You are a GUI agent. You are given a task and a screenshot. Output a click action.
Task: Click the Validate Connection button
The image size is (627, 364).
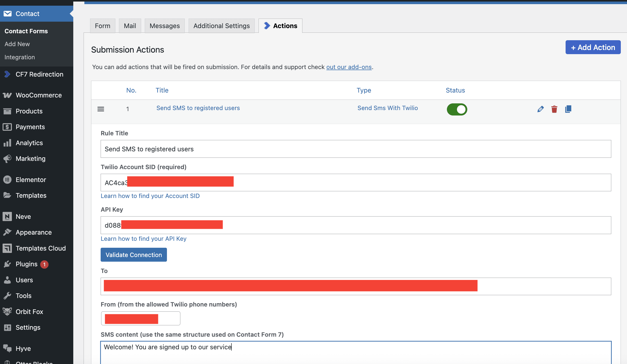134,255
